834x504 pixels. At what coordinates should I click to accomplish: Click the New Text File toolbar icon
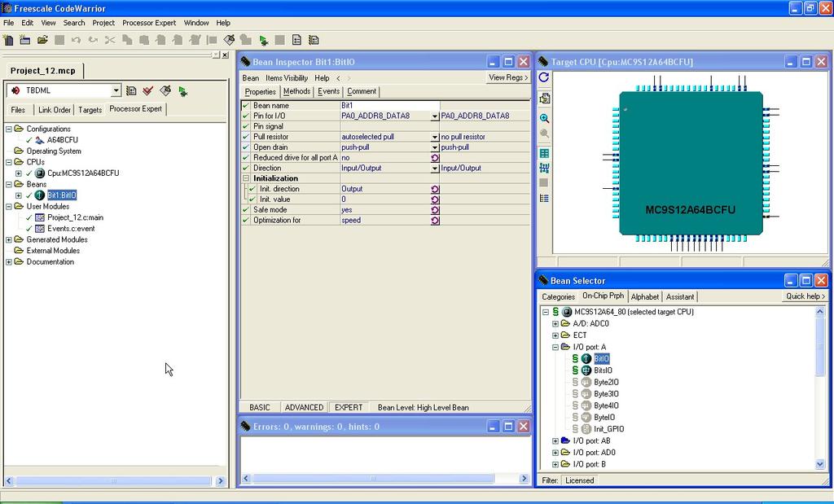tap(8, 40)
